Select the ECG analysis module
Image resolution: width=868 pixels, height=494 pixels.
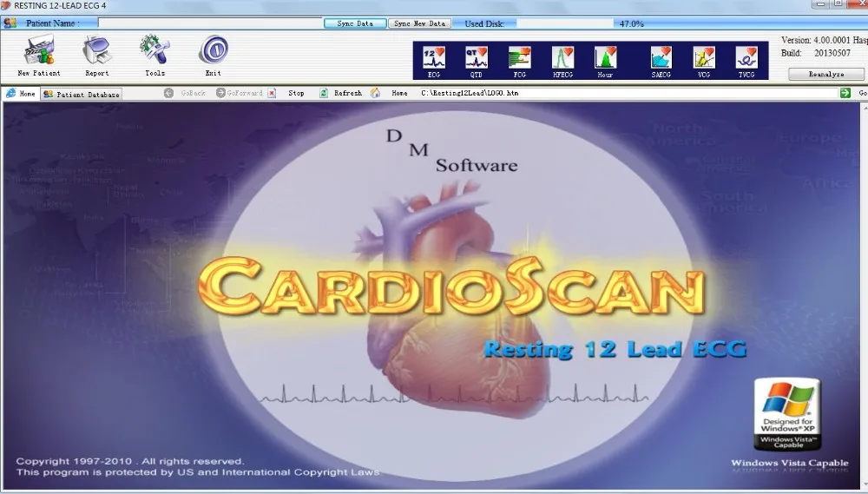433,62
